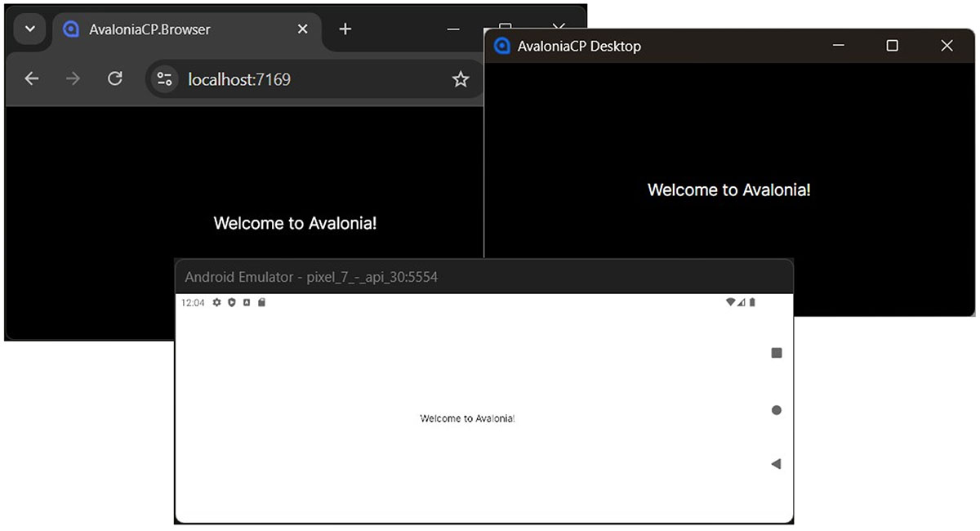Click the browser forward arrow

pos(73,79)
